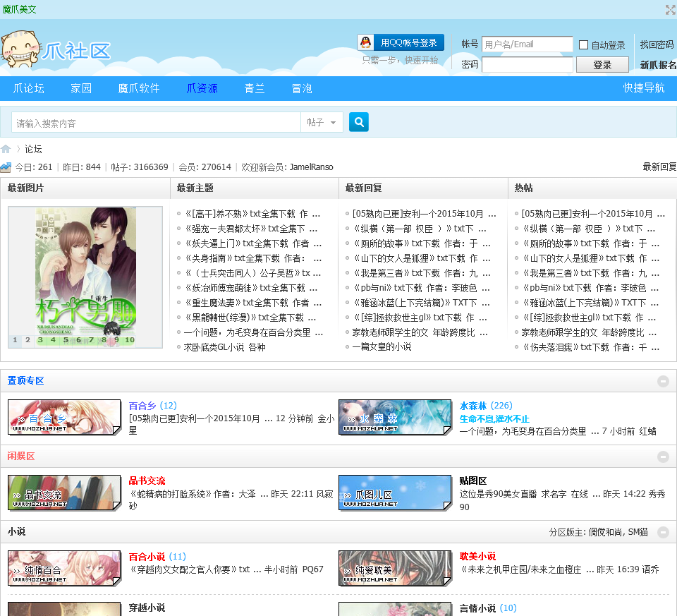
Task: Open the 言情小说 forum title link
Action: pos(477,608)
